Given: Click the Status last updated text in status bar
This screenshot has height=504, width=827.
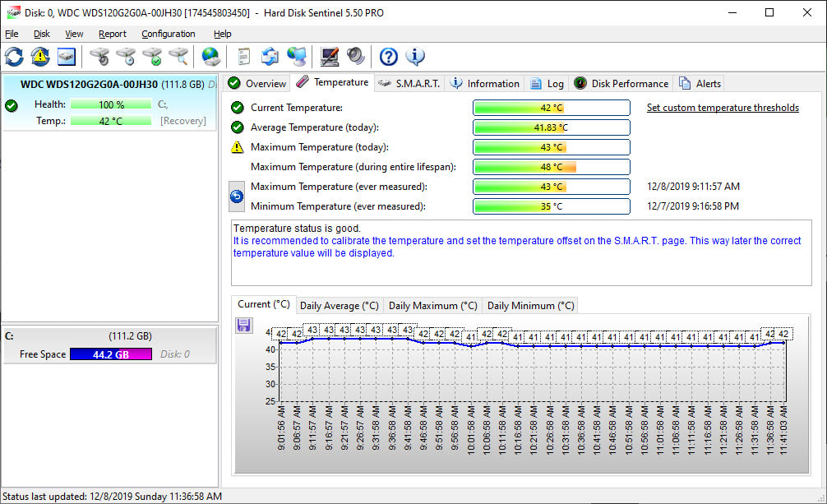Looking at the screenshot, I should click(x=112, y=497).
